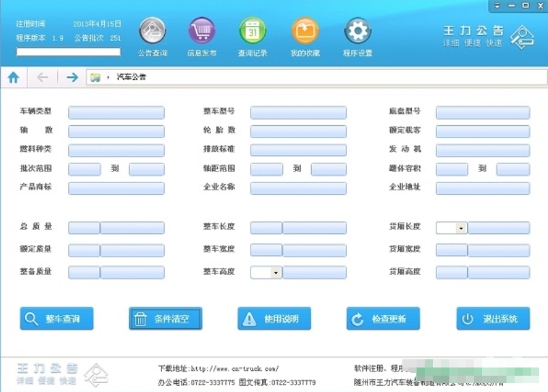Image resolution: width=548 pixels, height=392 pixels.
Task: Open 查询记录 calendar history icon
Action: (253, 30)
